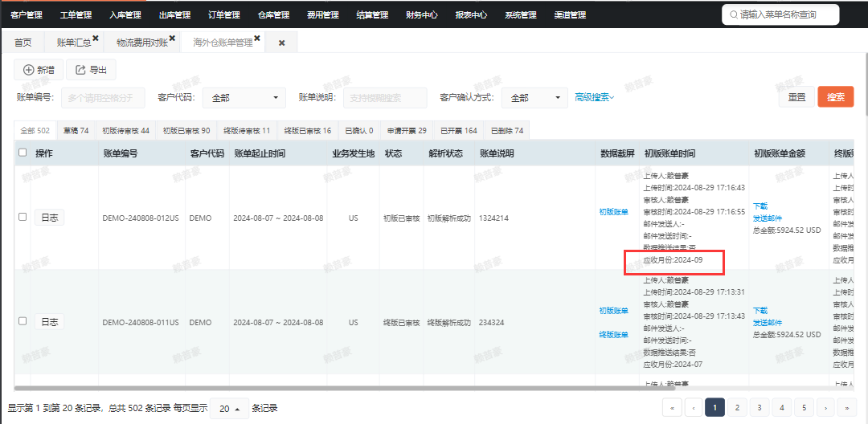Viewport: 868px width, 424px height.
Task: Click the standalone X close-all tab button
Action: [281, 43]
